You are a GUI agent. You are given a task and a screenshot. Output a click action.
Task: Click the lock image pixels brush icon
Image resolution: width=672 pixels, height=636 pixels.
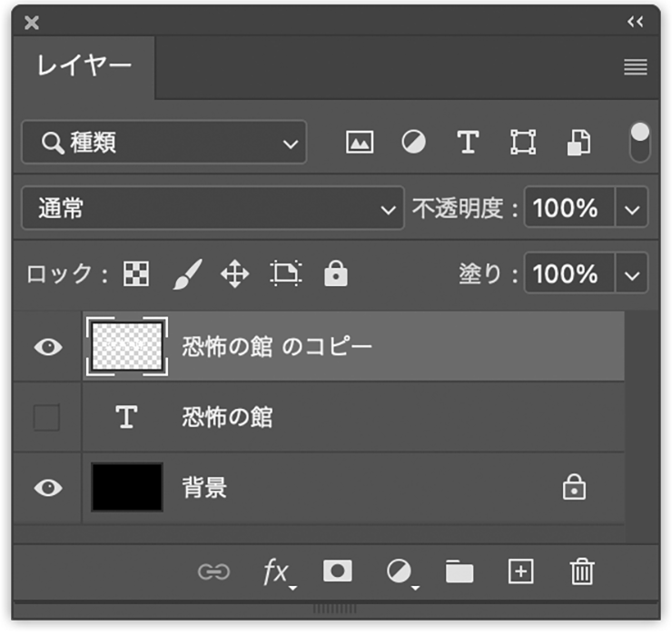coord(186,274)
